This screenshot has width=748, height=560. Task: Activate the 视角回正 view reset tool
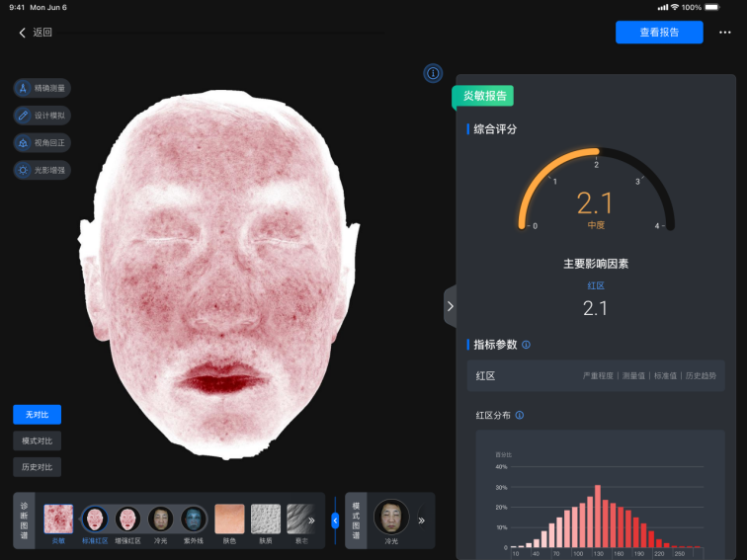pyautogui.click(x=42, y=142)
